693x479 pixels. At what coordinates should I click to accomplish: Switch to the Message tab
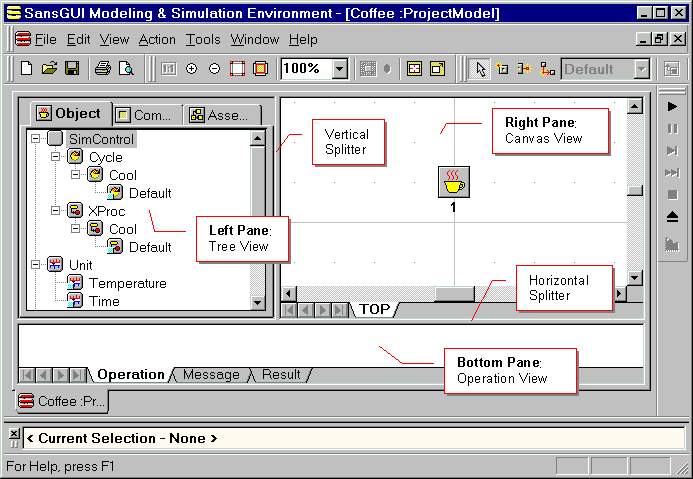pyautogui.click(x=211, y=375)
